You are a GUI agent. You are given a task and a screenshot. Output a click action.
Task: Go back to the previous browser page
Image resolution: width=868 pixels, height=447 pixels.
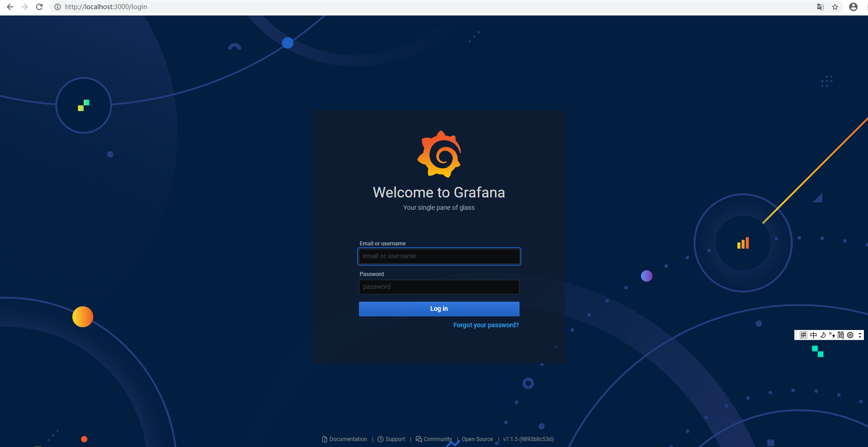tap(10, 7)
